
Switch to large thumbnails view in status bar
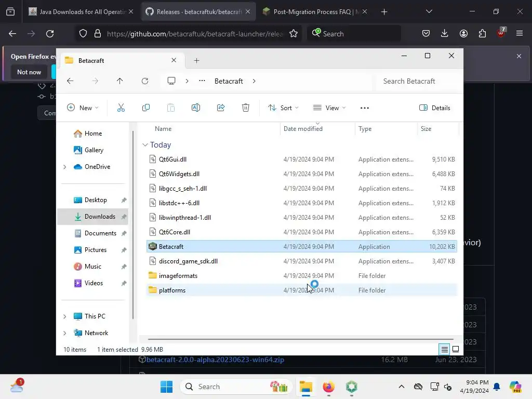[x=456, y=349]
